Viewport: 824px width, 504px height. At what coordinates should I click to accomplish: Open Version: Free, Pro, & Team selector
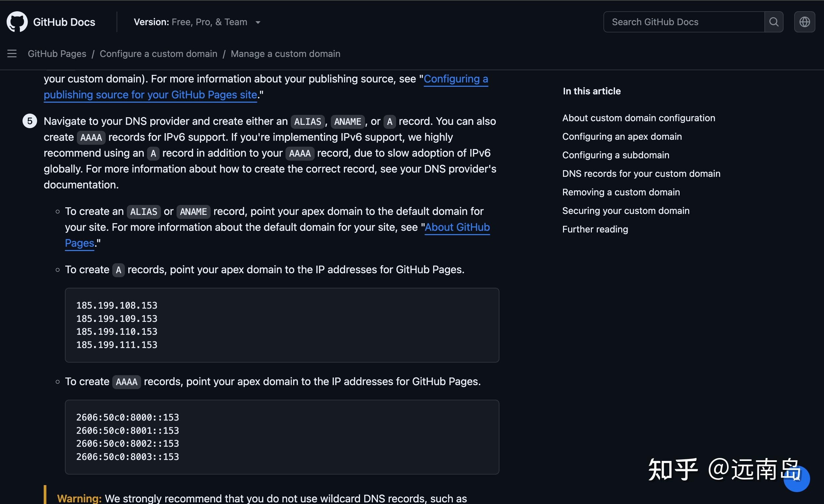(197, 22)
